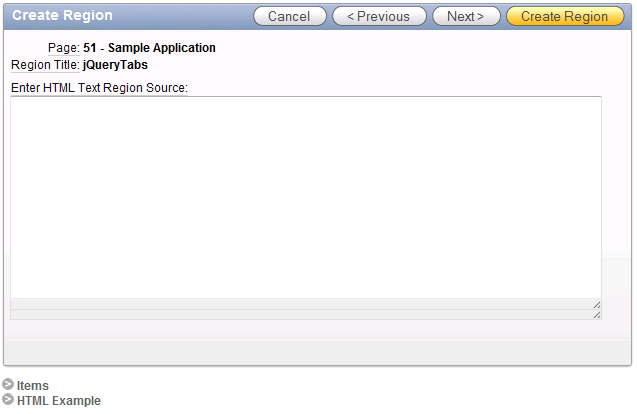Click the blue Create Region header bar

coord(318,17)
